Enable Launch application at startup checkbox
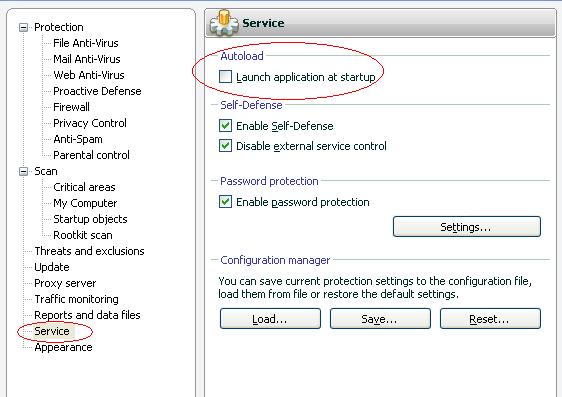Image resolution: width=562 pixels, height=397 pixels. [225, 77]
